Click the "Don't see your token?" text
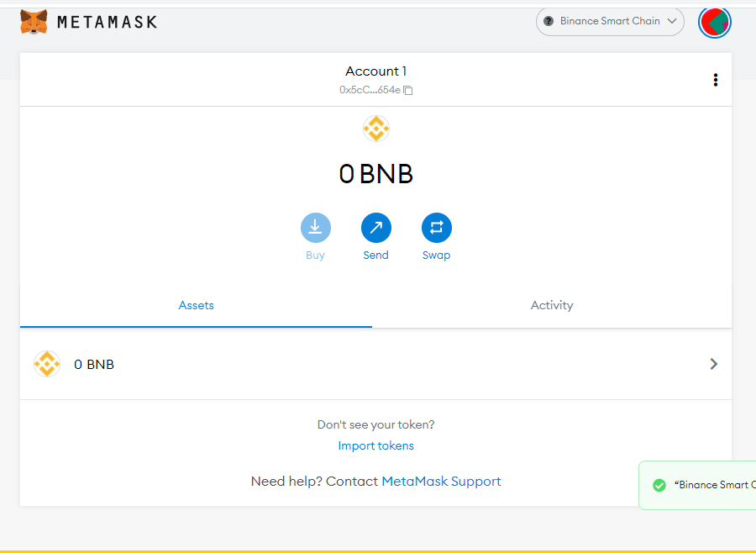756x553 pixels. (376, 424)
